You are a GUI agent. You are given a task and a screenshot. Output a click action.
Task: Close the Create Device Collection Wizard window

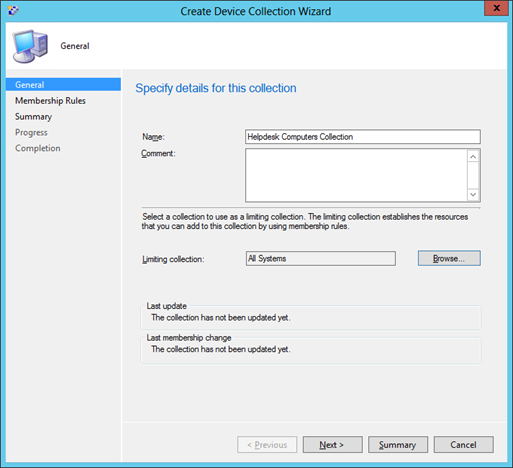click(x=496, y=8)
